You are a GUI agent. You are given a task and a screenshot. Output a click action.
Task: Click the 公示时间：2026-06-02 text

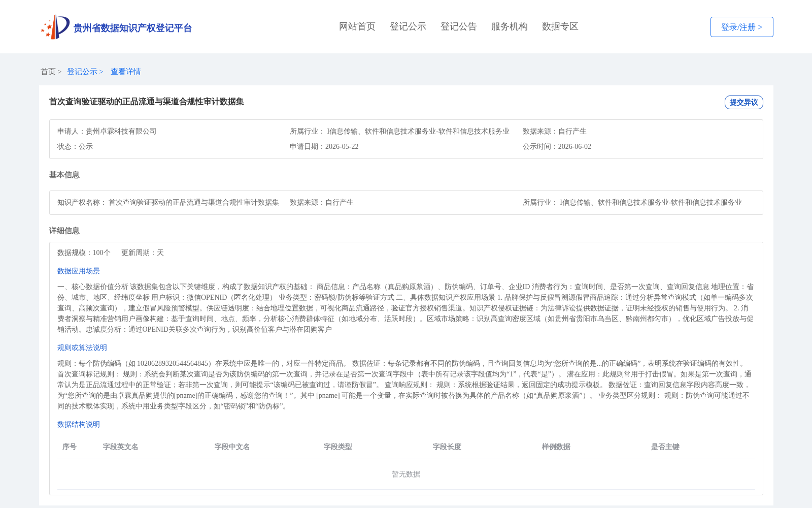557,146
